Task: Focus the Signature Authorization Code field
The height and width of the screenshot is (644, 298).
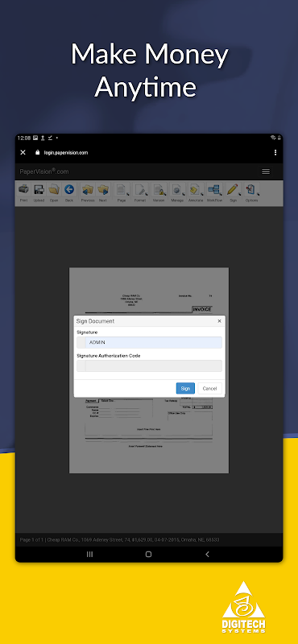Action: tap(149, 366)
